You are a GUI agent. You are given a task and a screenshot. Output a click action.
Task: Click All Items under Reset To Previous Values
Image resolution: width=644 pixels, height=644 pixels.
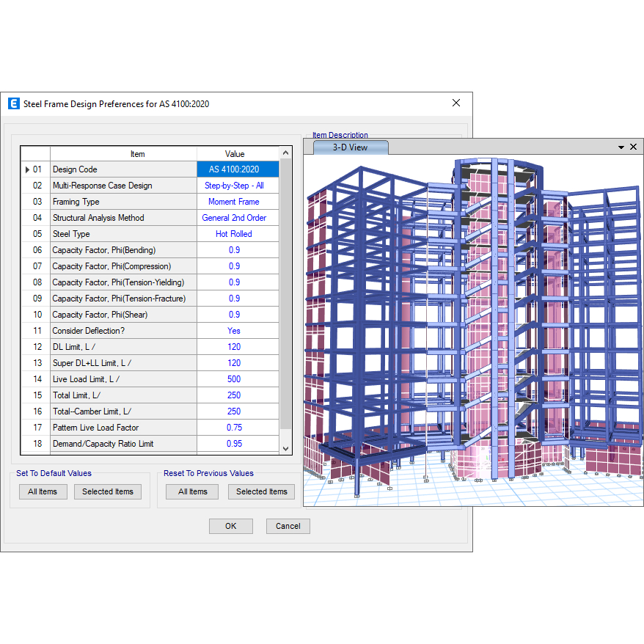point(192,491)
